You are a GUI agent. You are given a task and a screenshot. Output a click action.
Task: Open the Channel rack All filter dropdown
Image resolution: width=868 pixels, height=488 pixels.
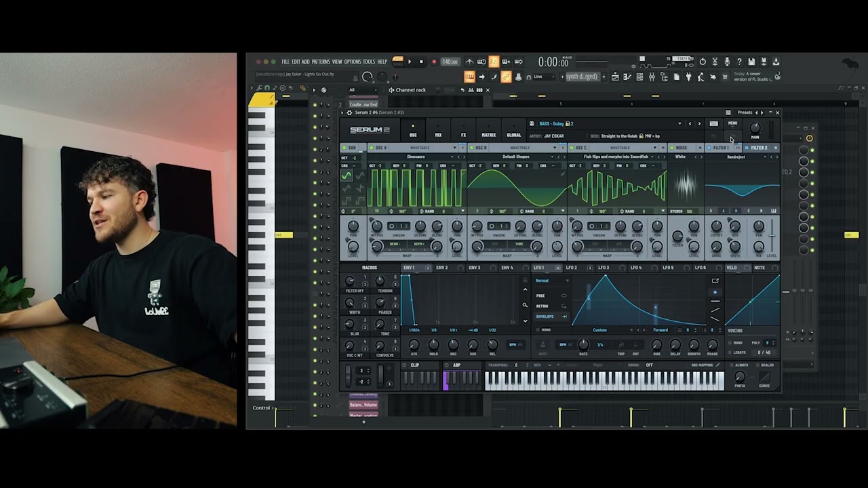pyautogui.click(x=363, y=89)
